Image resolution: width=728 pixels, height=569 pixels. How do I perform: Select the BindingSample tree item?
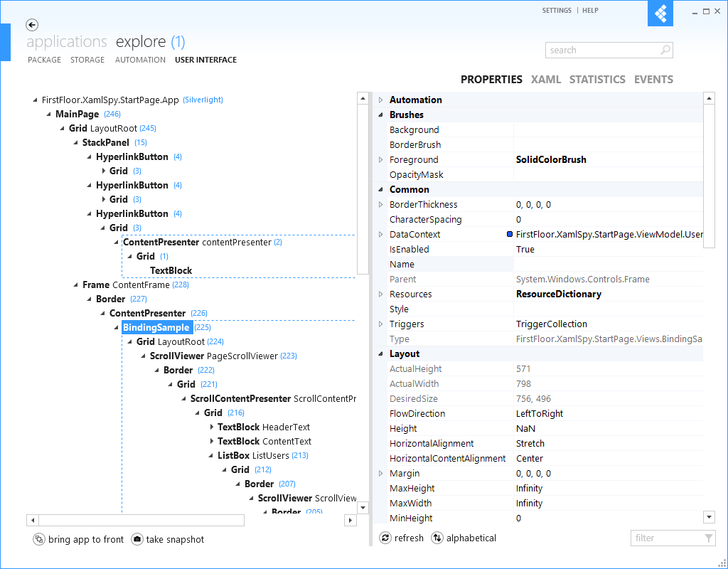(156, 327)
